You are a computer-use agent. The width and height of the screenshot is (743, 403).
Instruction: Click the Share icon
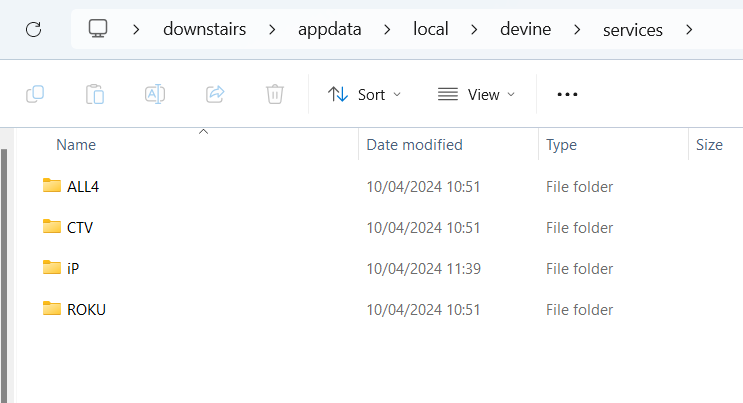click(x=215, y=94)
